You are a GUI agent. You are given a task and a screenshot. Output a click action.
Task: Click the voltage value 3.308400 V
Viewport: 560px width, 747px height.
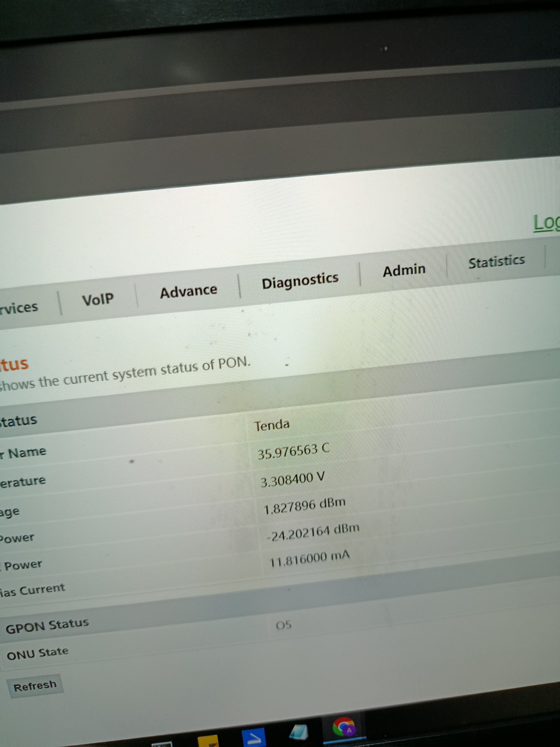[292, 480]
